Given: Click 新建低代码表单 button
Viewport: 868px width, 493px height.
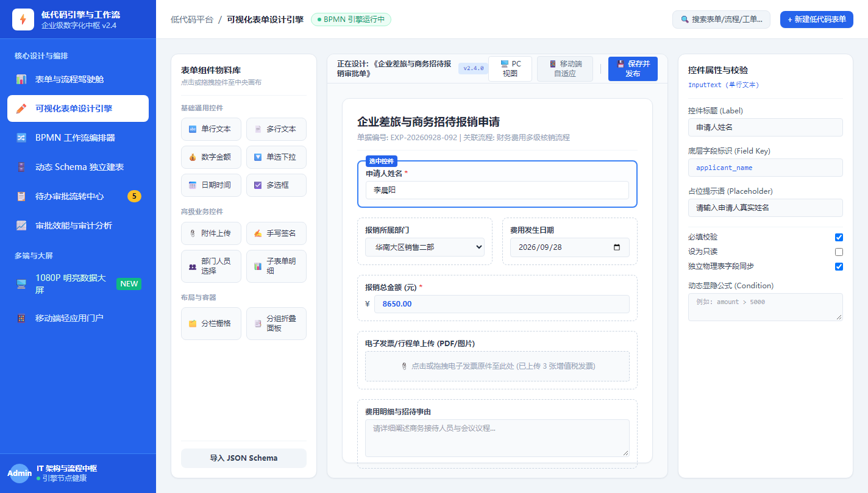Looking at the screenshot, I should click(817, 20).
